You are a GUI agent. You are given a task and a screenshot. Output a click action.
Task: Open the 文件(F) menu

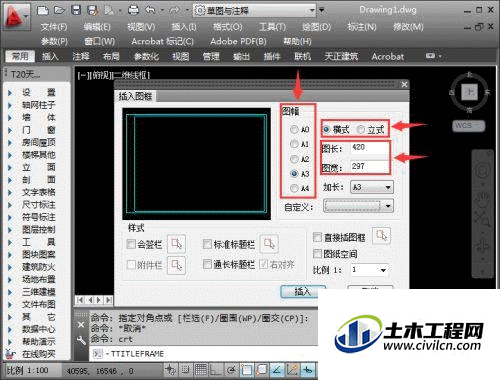[x=54, y=27]
